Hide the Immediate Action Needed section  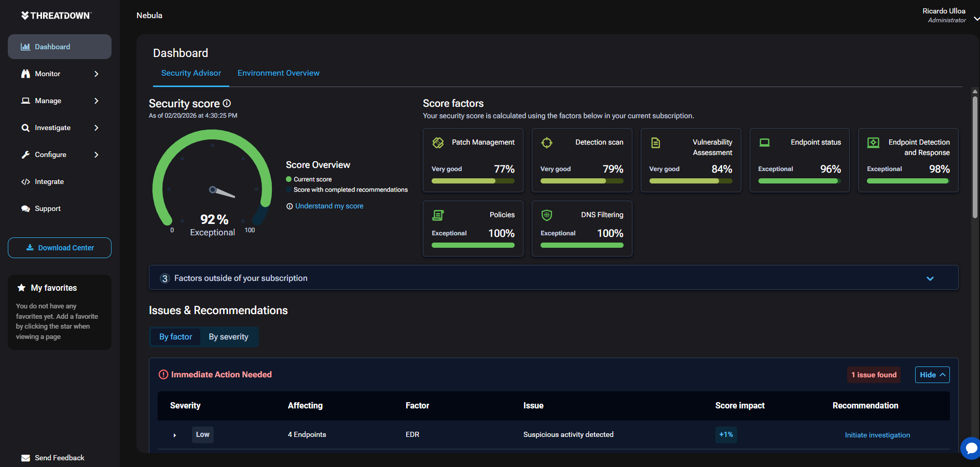[932, 375]
